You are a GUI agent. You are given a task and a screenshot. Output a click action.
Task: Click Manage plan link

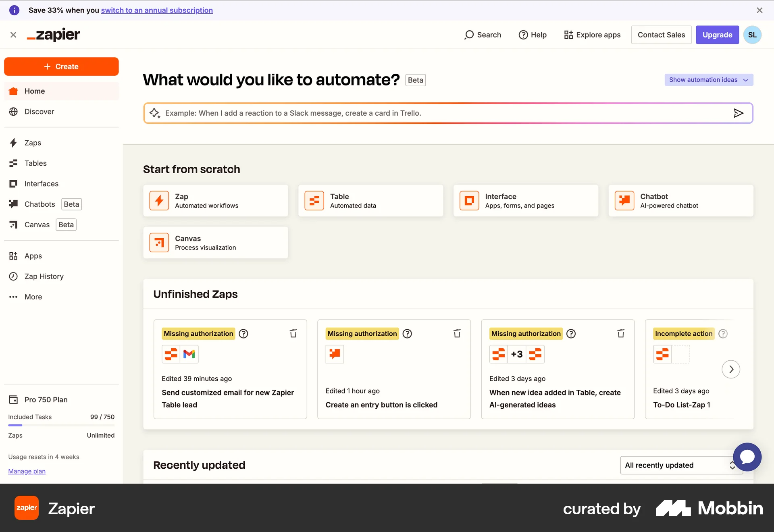point(27,471)
